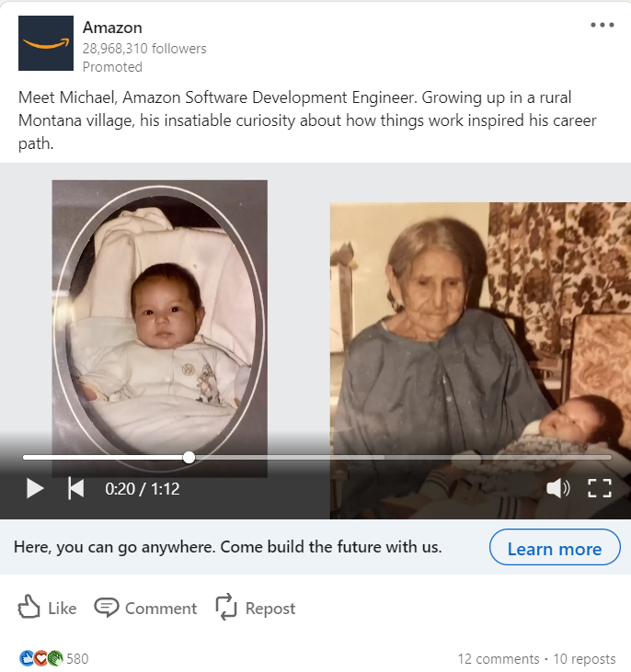Mute the video speaker icon
This screenshot has width=631, height=672.
pos(557,488)
